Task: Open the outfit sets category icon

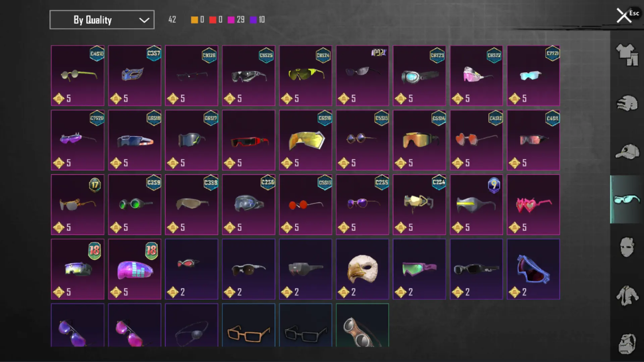Action: (627, 55)
